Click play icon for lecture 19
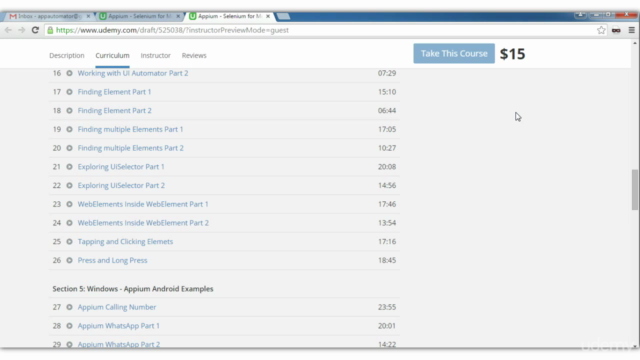The image size is (640, 360). [x=69, y=129]
